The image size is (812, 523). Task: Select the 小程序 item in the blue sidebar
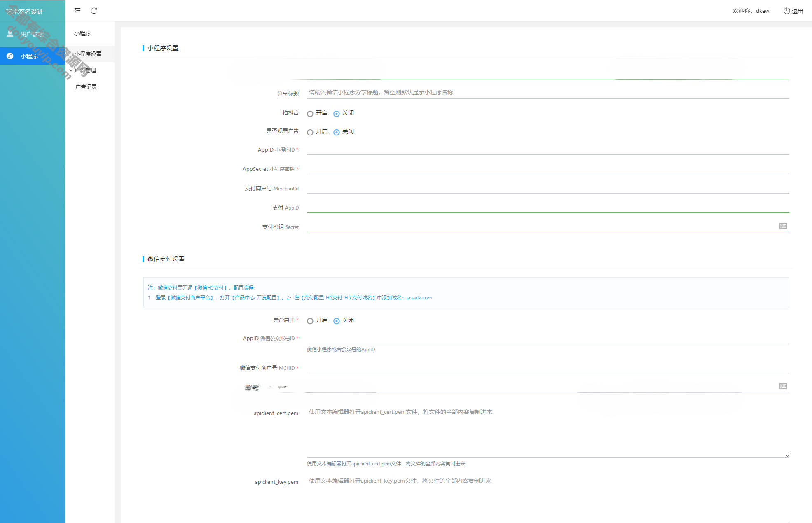point(33,56)
